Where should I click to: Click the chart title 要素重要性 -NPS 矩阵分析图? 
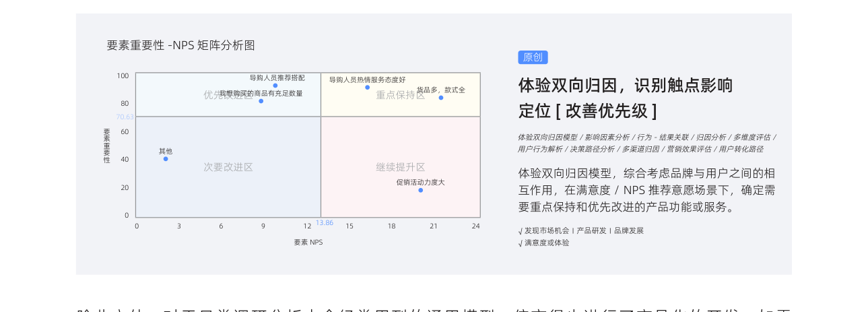[x=180, y=45]
